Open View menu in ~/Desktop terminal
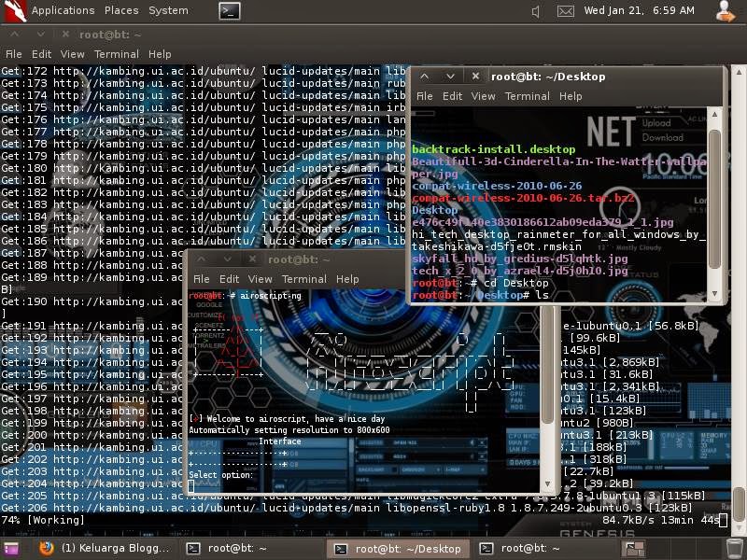This screenshot has width=747, height=560. point(483,96)
